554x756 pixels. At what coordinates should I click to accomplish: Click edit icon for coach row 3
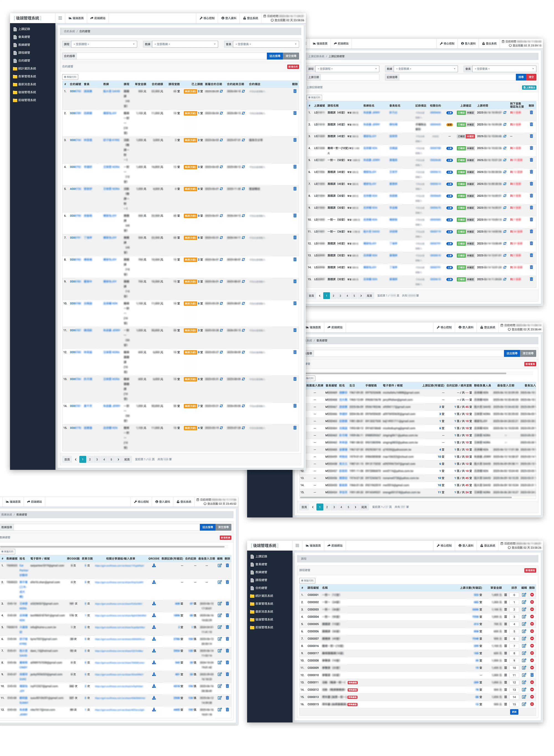coord(220,603)
